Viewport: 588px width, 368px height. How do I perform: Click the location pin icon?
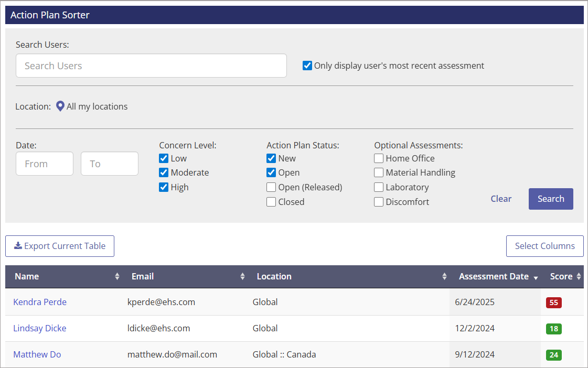(x=60, y=106)
